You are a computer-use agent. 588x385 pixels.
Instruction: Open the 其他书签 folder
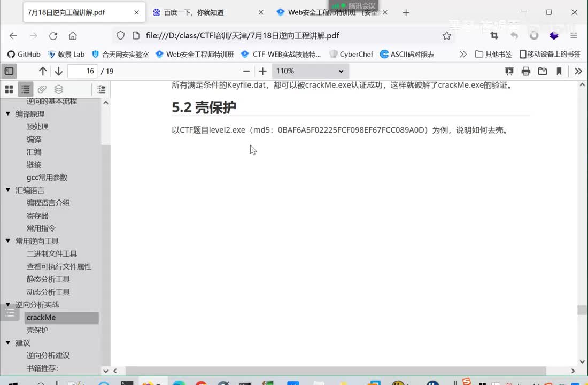(x=493, y=55)
